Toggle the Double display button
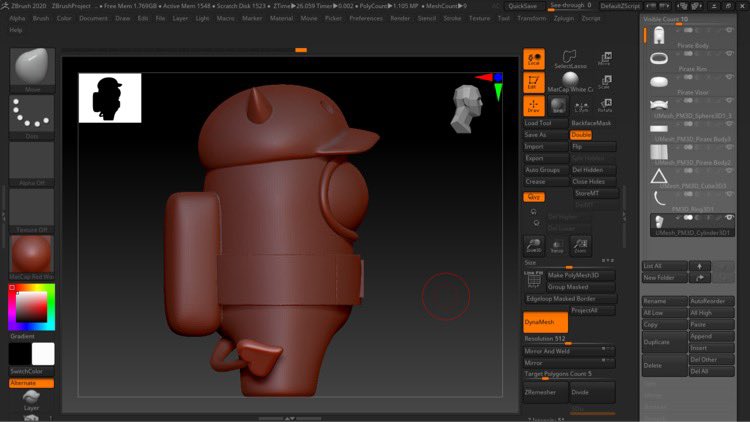750x422 pixels. click(x=581, y=135)
